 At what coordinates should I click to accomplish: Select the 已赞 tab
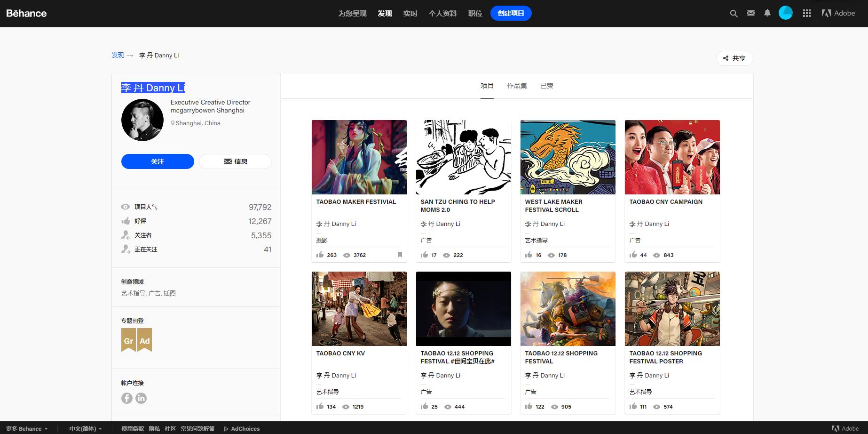click(x=546, y=86)
